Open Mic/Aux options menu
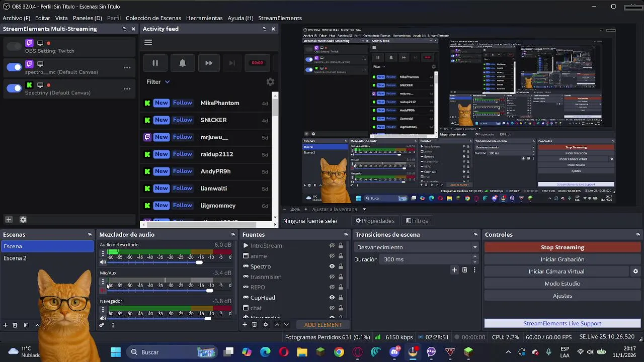 point(103,282)
